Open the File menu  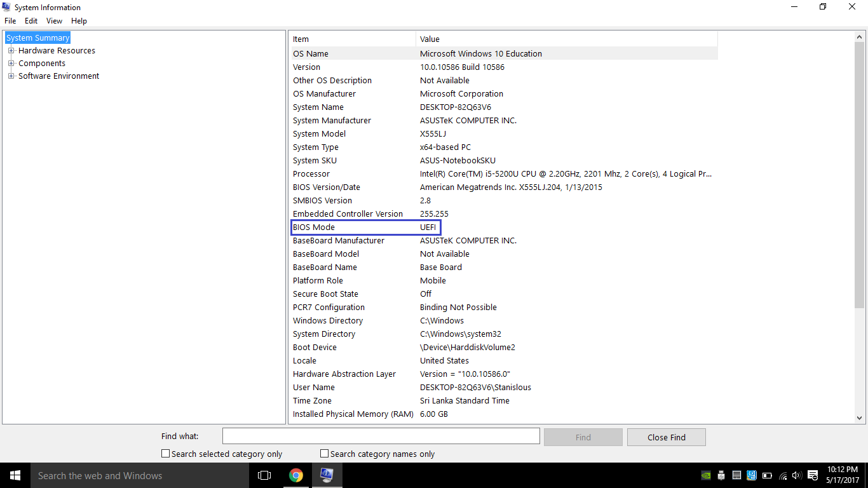(10, 21)
